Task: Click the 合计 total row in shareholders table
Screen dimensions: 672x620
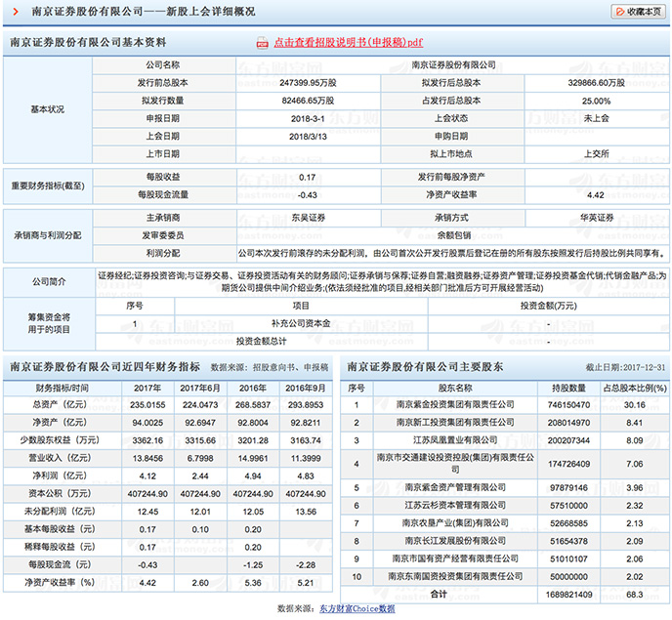Action: [505, 595]
